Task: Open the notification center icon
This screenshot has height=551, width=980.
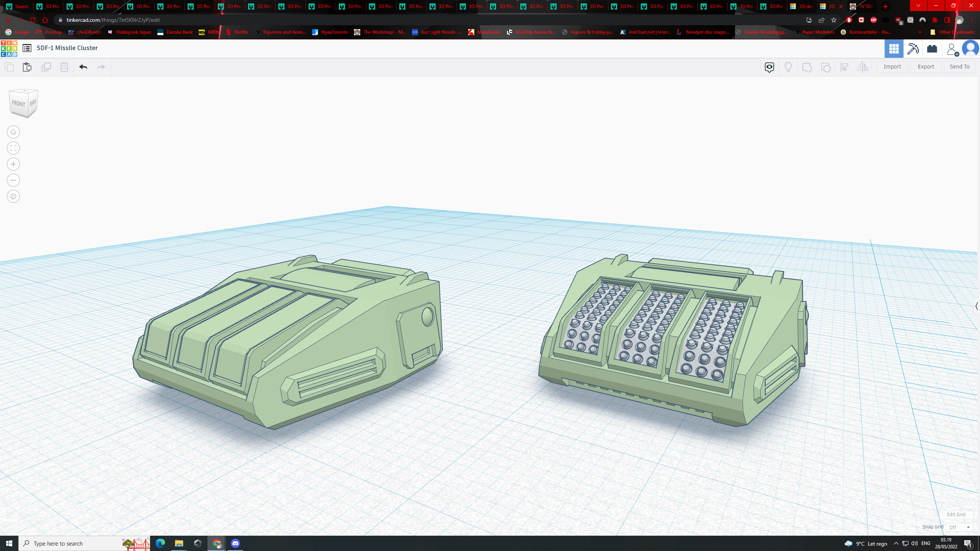Action: pyautogui.click(x=968, y=543)
